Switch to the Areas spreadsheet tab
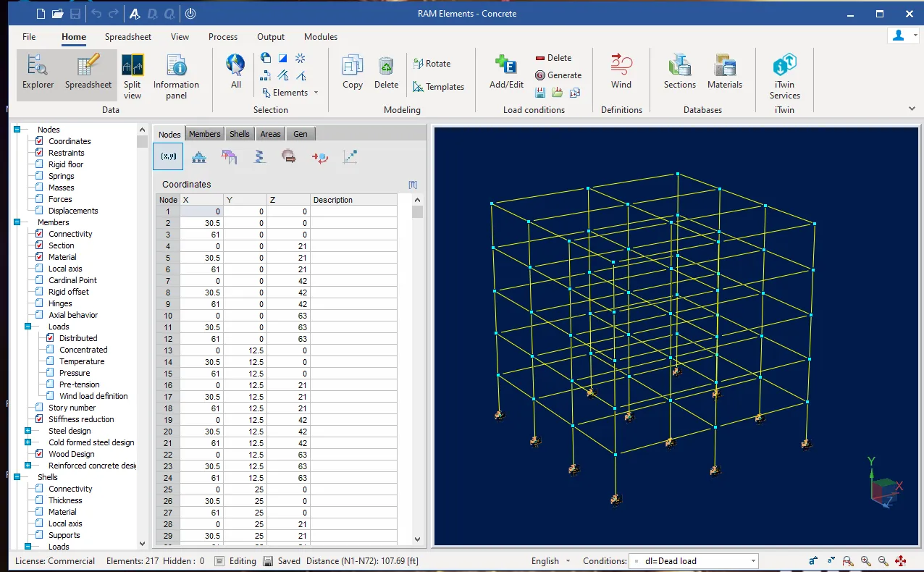924x572 pixels. pyautogui.click(x=270, y=134)
